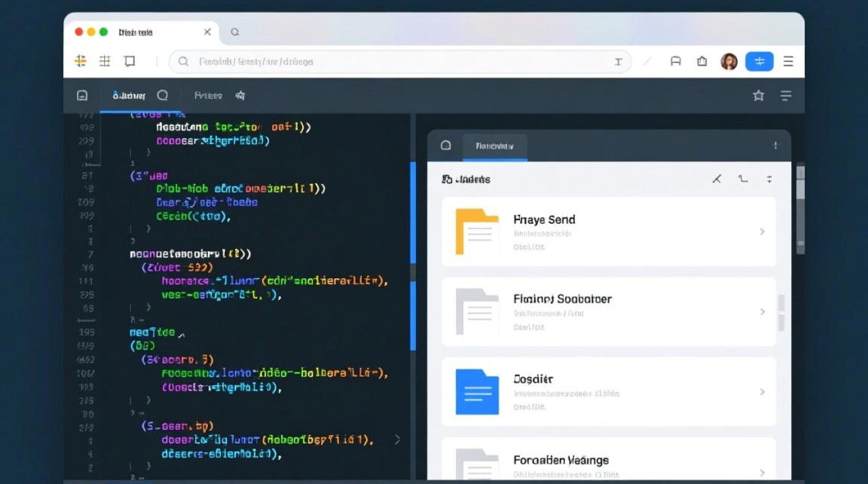Screen dimensions: 868x484
Task: Click the right panel's vertical scrollbar
Action: pyautogui.click(x=800, y=207)
